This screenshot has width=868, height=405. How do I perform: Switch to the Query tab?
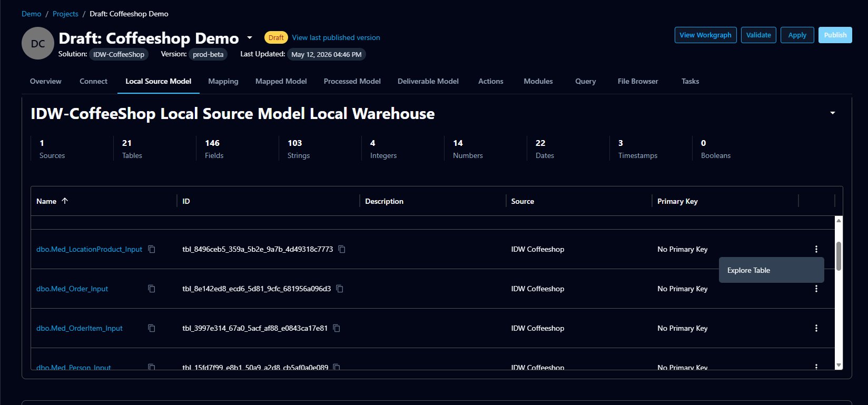(586, 81)
